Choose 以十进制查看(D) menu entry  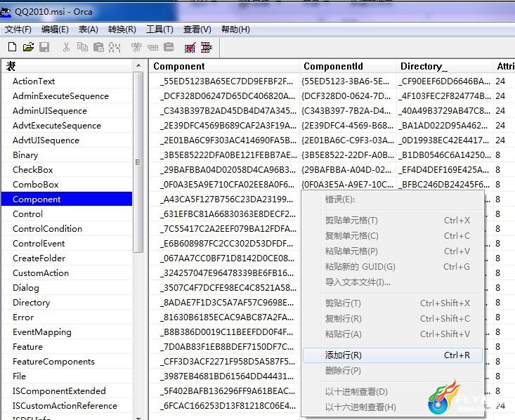point(393,391)
